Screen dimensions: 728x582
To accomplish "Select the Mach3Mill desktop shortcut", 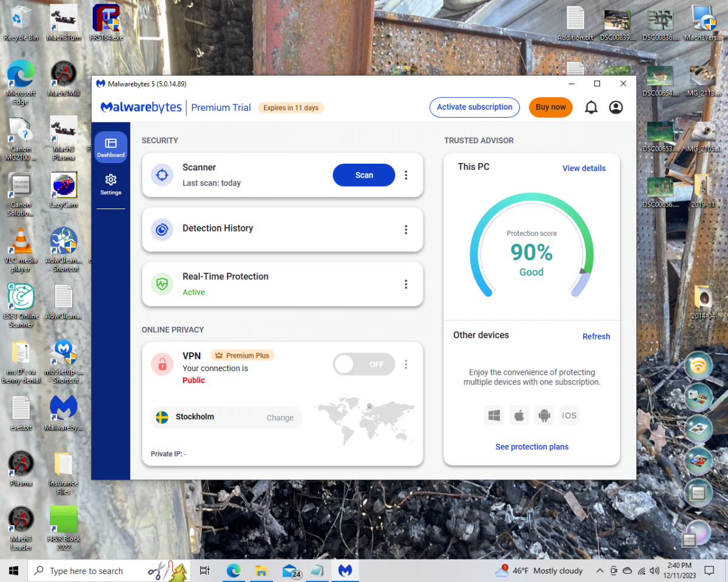I will click(x=64, y=79).
